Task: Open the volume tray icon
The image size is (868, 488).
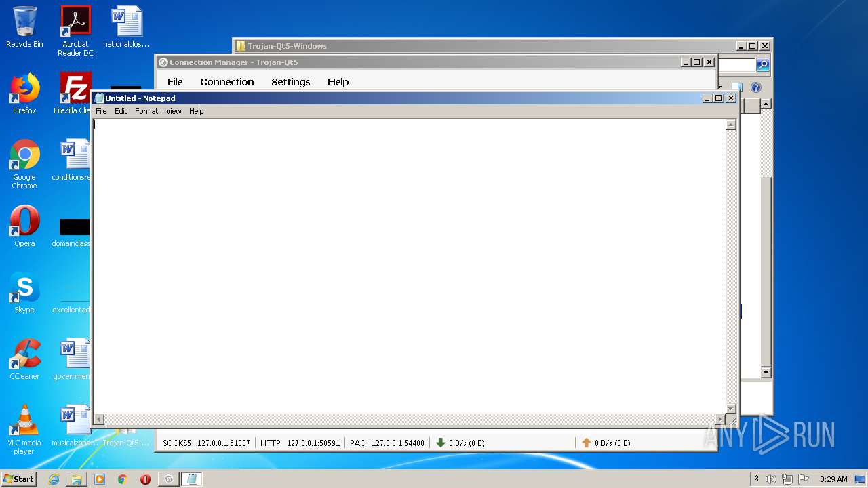Action: tap(771, 479)
